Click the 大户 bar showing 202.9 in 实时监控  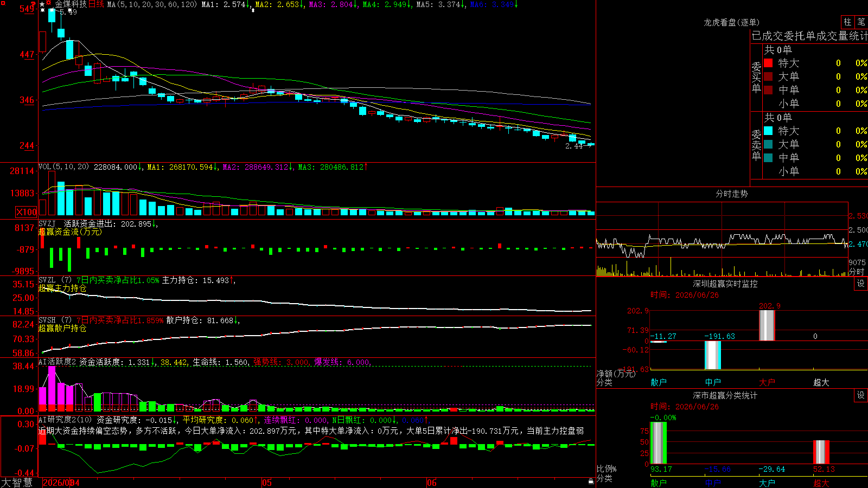coord(767,325)
